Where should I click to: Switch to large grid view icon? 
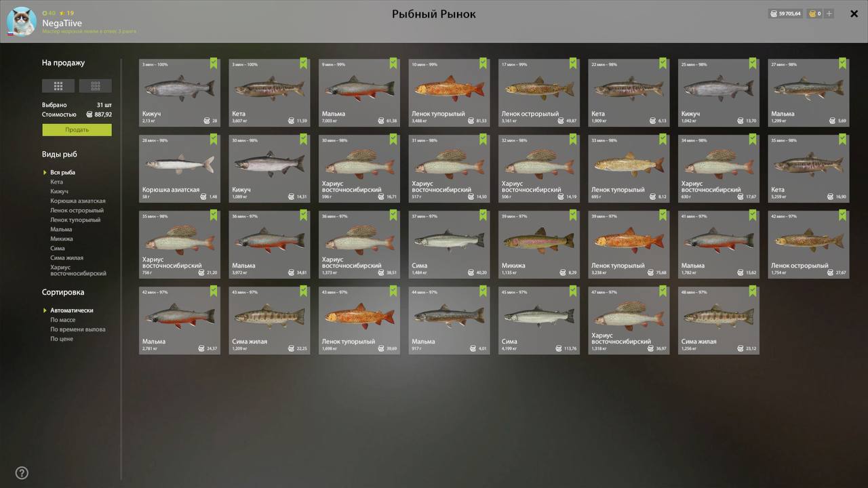pyautogui.click(x=58, y=86)
